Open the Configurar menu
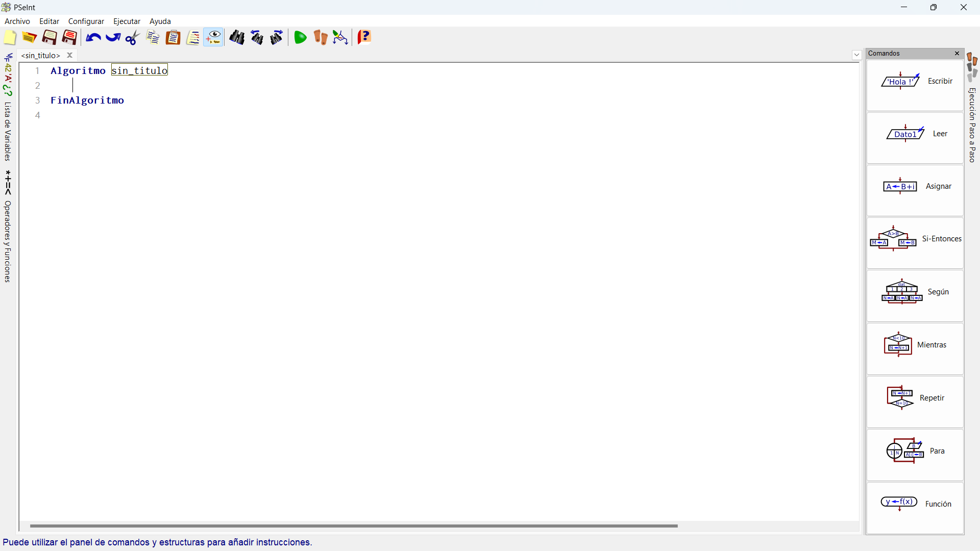This screenshot has width=980, height=551. [x=86, y=21]
